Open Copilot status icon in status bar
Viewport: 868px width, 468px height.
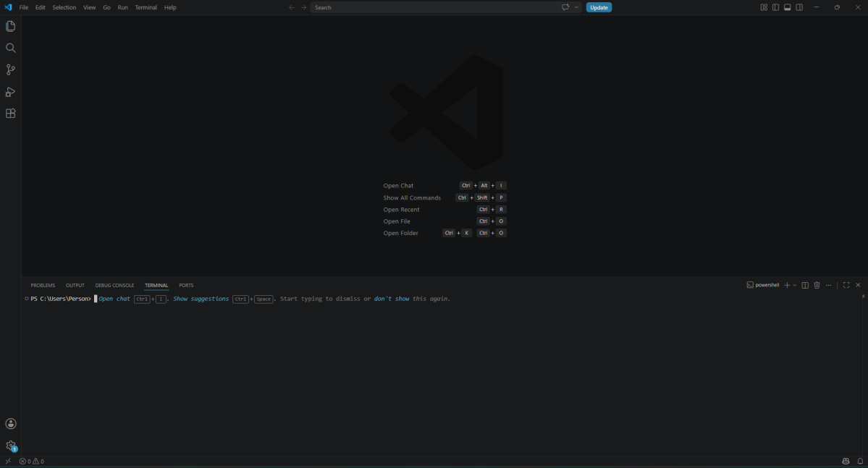click(846, 461)
